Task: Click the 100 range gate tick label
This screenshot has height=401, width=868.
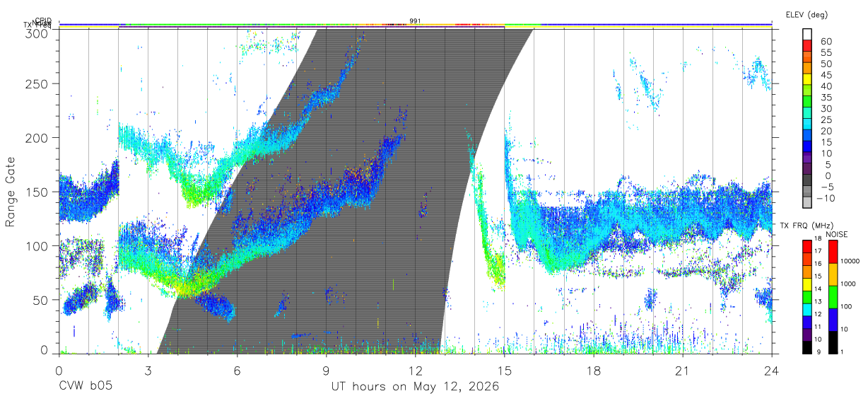Action: (x=38, y=245)
